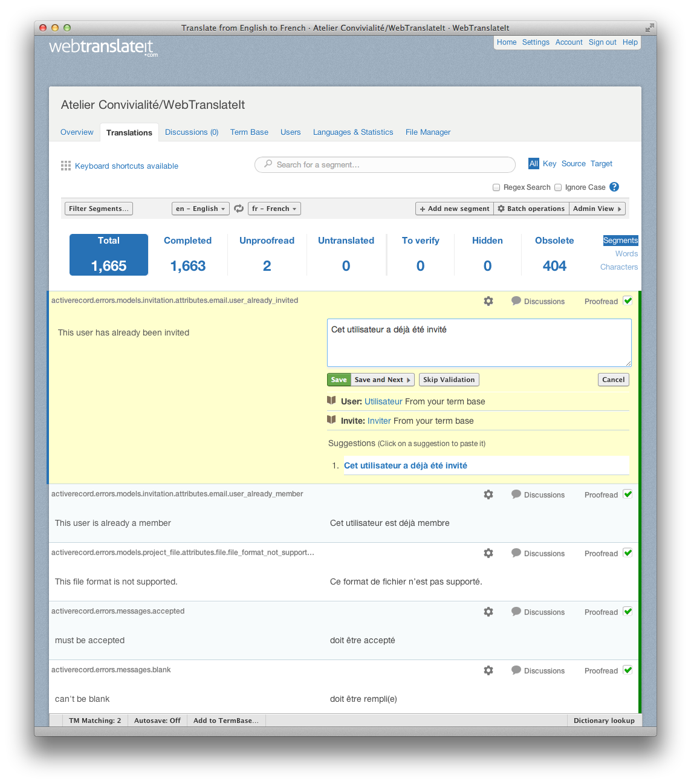The image size is (691, 784).
Task: Enable the Regex Search checkbox
Action: click(496, 187)
